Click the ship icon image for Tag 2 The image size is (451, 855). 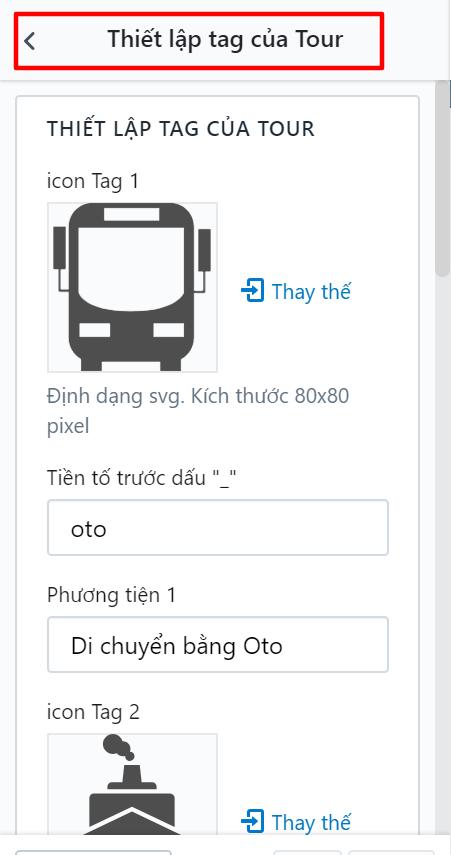pos(133,784)
